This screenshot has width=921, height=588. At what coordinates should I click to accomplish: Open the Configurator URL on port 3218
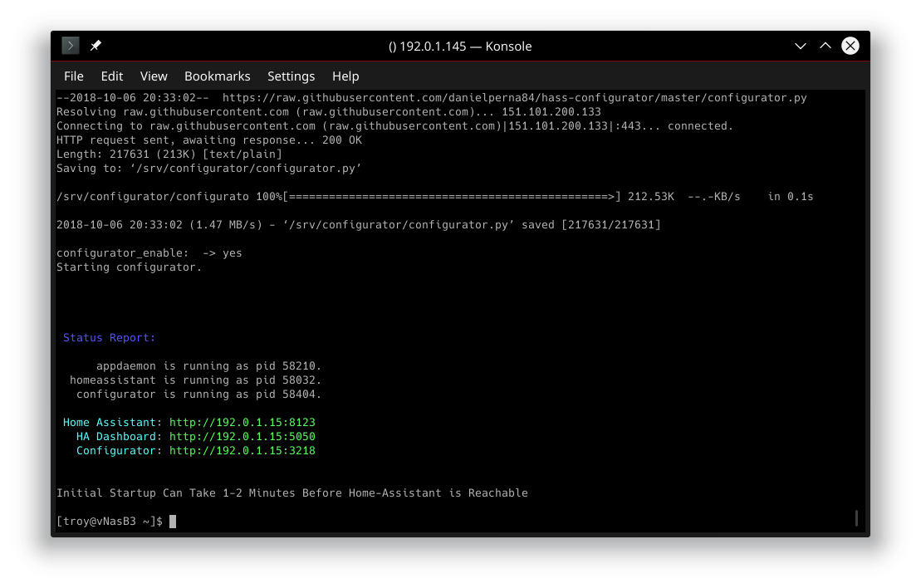242,450
